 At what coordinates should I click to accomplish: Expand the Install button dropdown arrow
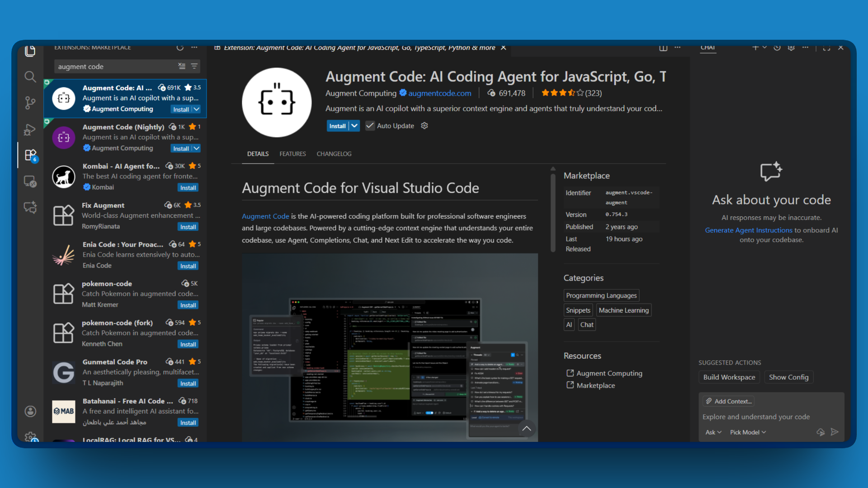point(354,126)
